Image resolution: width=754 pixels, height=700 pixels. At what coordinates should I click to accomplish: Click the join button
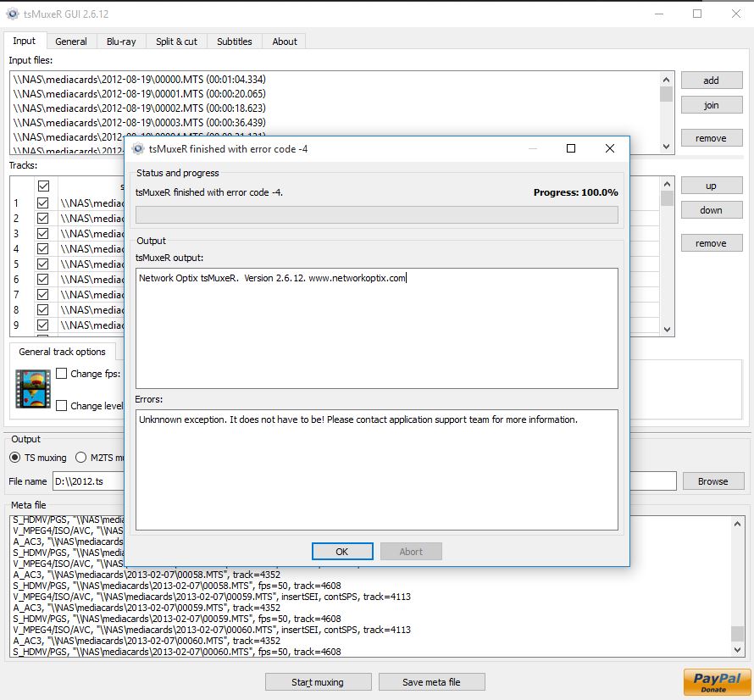(711, 105)
